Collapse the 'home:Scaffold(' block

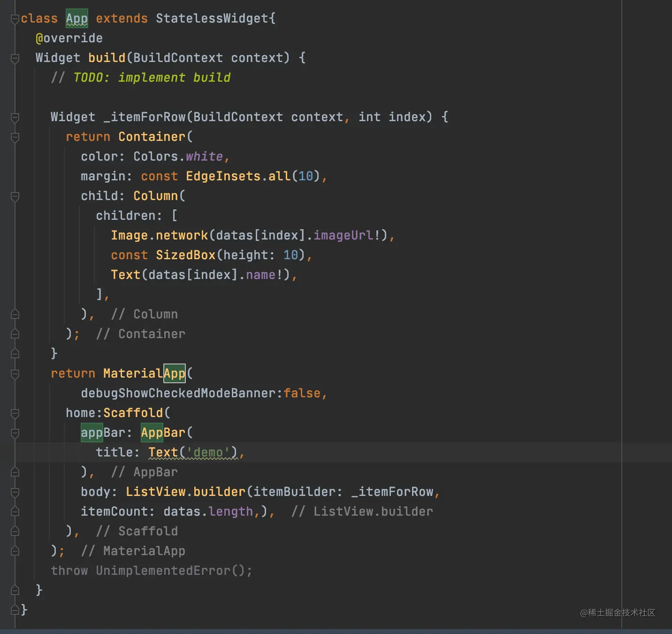[x=15, y=413]
